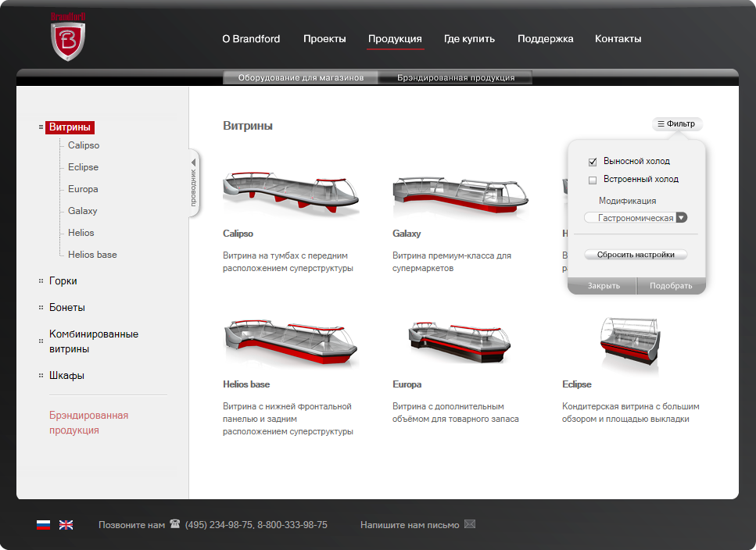Screen dimensions: 756x550
Task: Click Закрыть in the filter panel
Action: tap(603, 286)
